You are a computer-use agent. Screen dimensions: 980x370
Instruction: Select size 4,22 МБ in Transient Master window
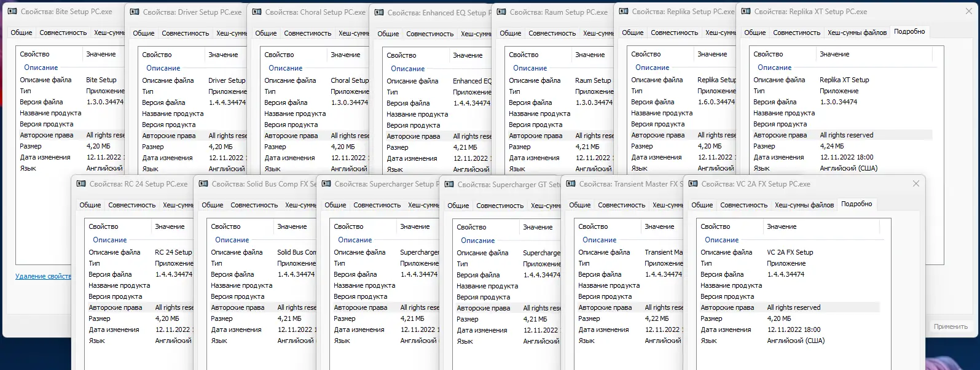click(x=657, y=318)
